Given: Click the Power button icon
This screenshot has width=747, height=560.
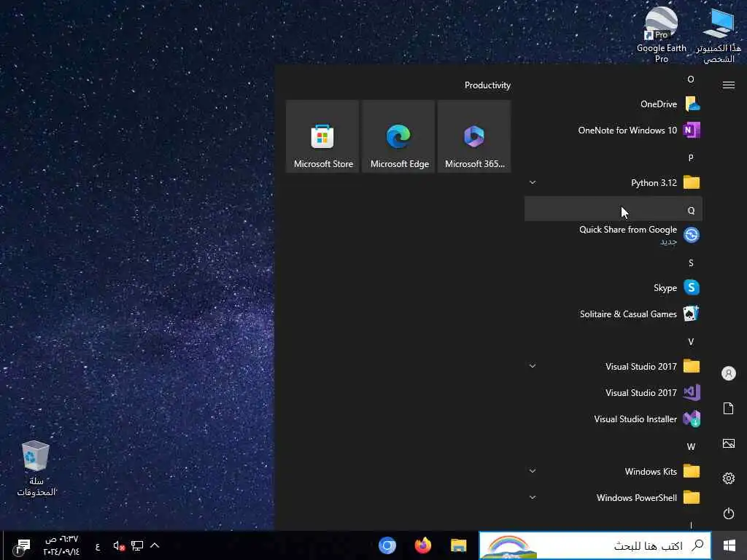Looking at the screenshot, I should (729, 513).
